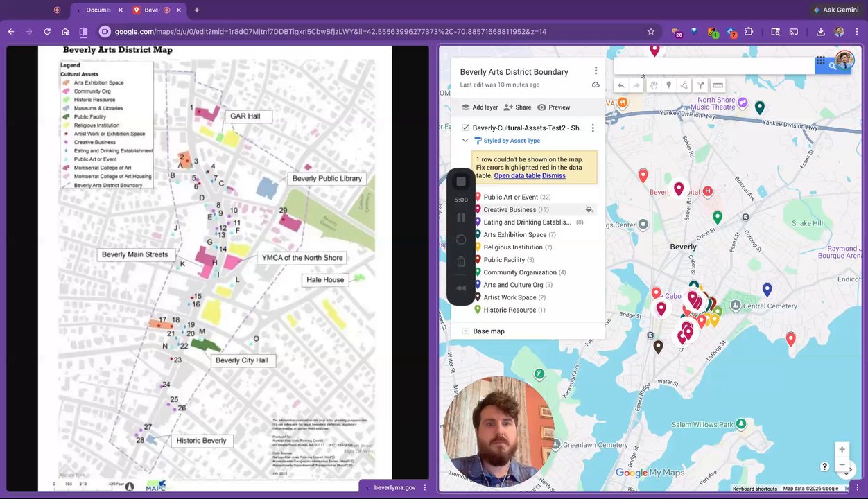Dismiss the row error warning
868x499 pixels.
[554, 176]
